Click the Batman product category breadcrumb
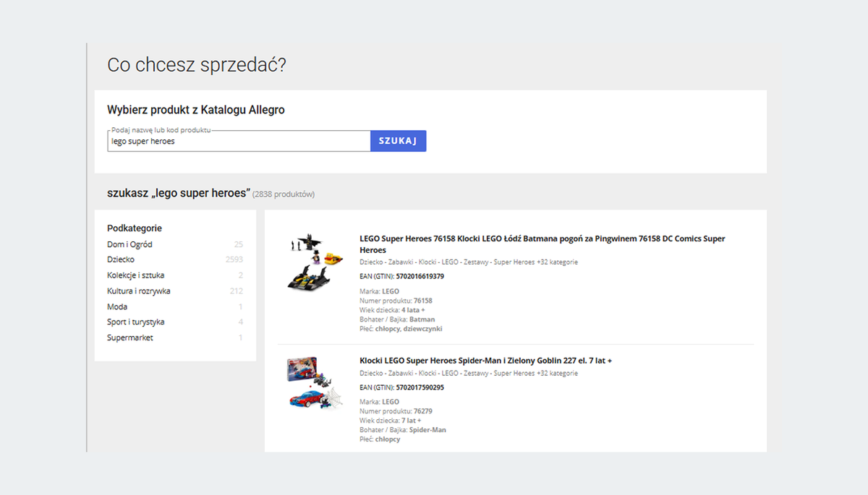Viewport: 868px width, 495px height. [468, 262]
